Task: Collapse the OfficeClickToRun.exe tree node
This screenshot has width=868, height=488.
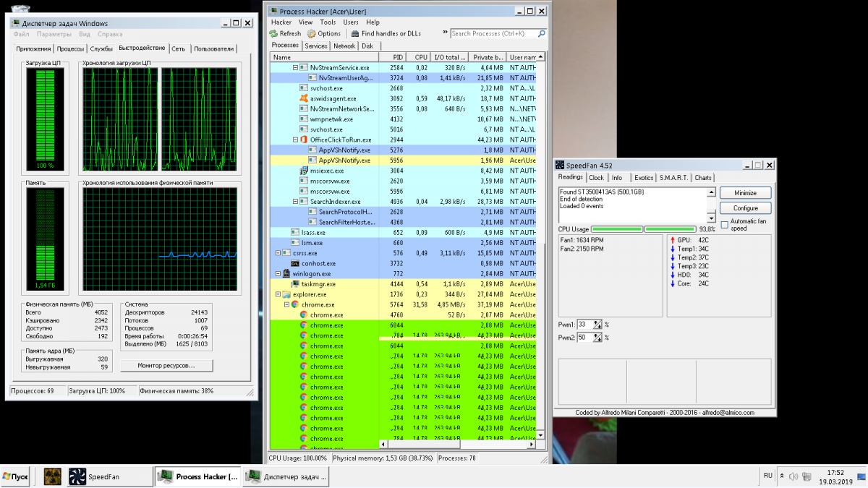Action: [x=295, y=140]
